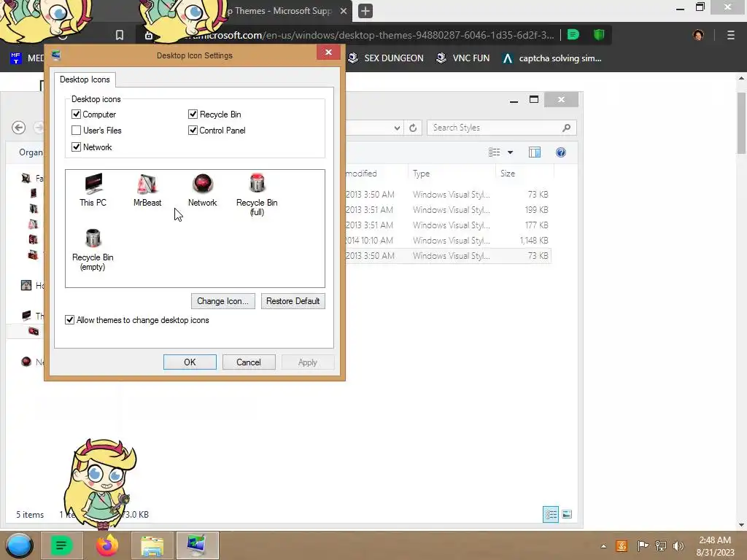Open the SEX DUNGEON bookmark
747x560 pixels.
click(x=386, y=58)
